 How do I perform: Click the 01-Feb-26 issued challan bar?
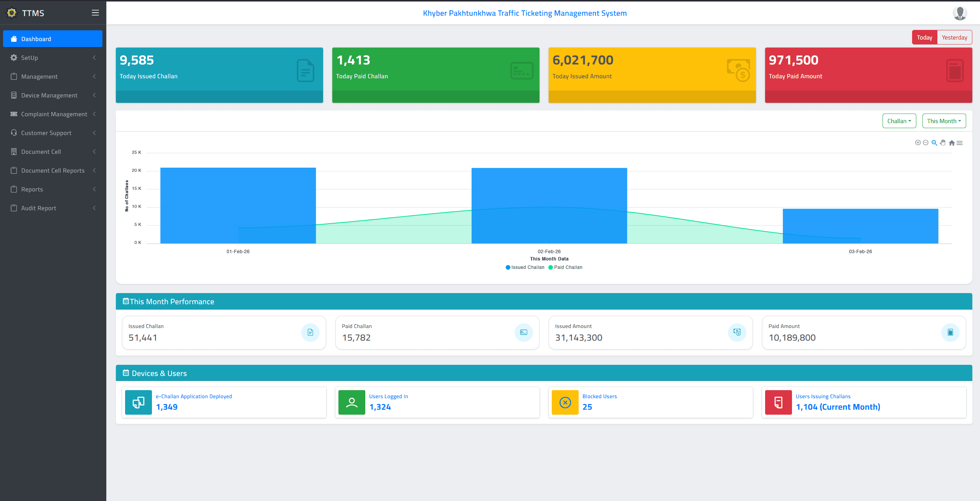(238, 205)
